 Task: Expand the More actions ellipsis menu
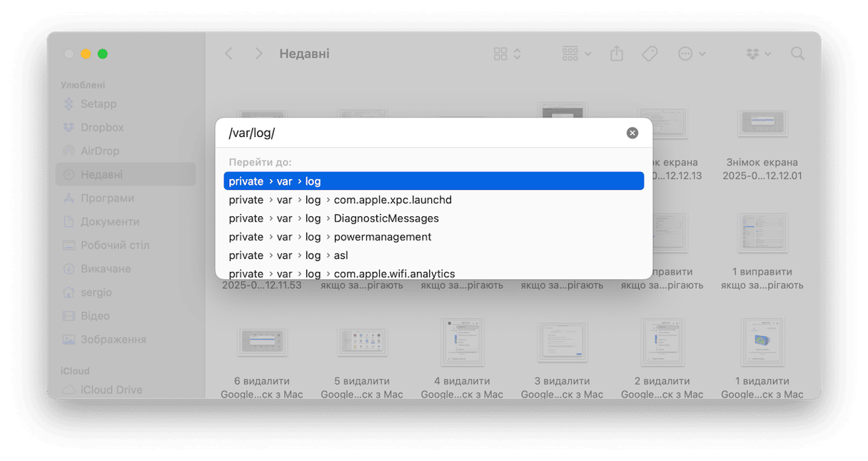692,54
